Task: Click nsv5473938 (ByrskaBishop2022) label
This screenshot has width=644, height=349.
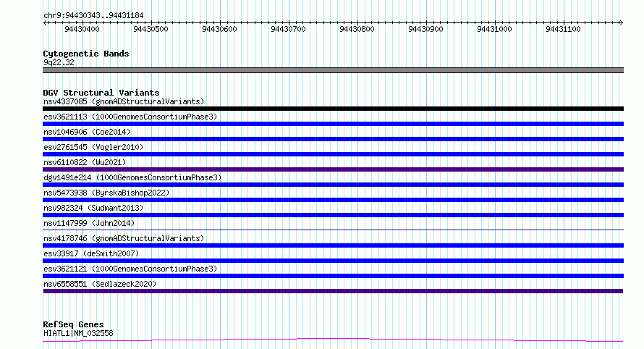Action: (106, 193)
